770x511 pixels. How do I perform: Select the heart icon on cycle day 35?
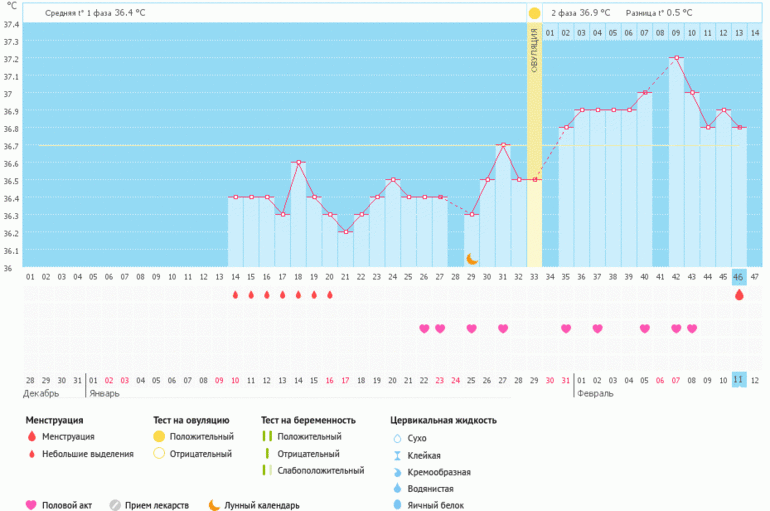click(566, 328)
